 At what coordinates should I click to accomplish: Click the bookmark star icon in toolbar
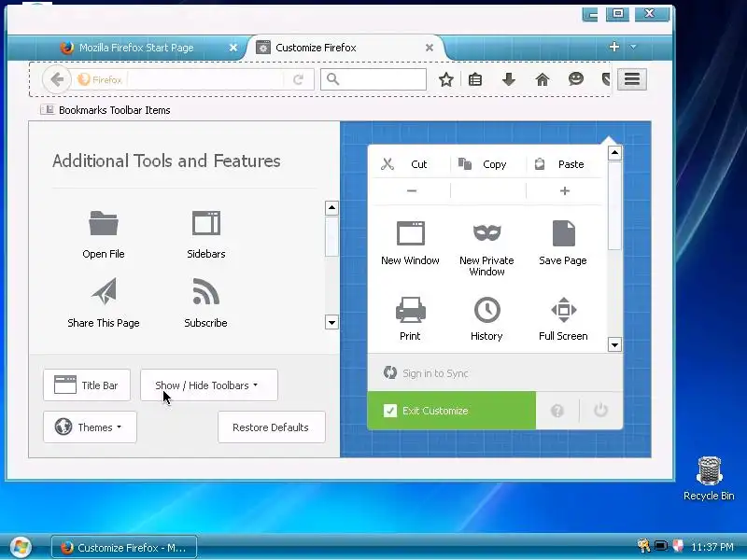pos(446,79)
